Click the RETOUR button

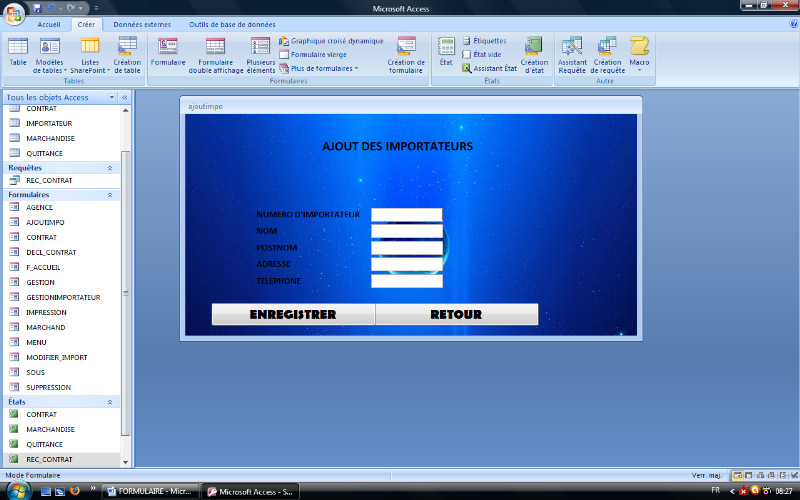(x=457, y=314)
